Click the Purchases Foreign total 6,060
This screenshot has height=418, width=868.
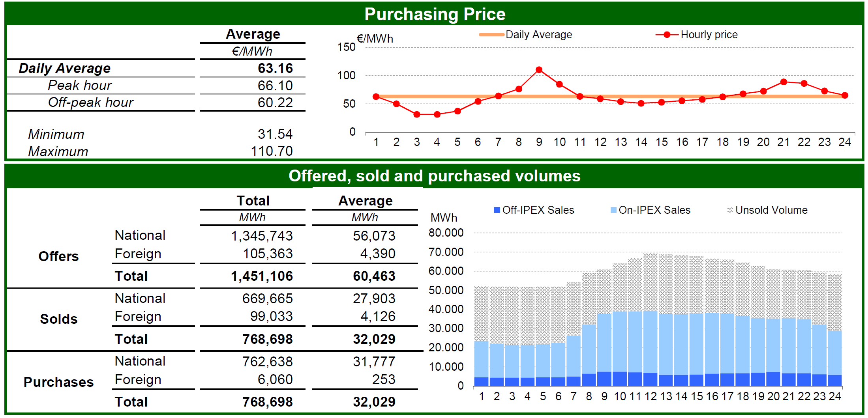(275, 379)
